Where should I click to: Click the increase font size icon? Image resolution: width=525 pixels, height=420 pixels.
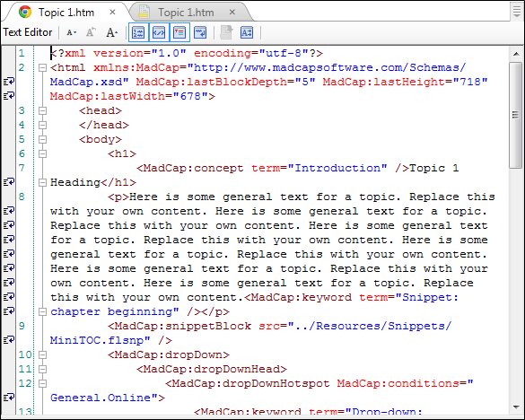tap(112, 32)
